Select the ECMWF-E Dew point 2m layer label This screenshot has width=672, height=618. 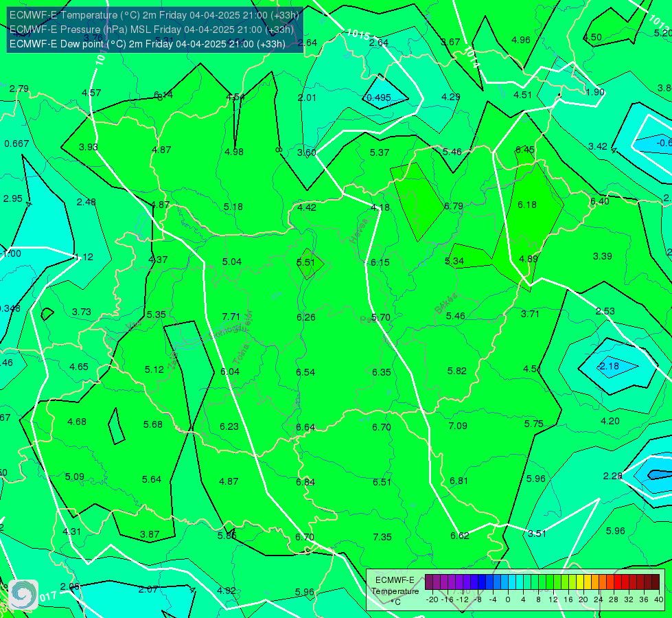(148, 44)
